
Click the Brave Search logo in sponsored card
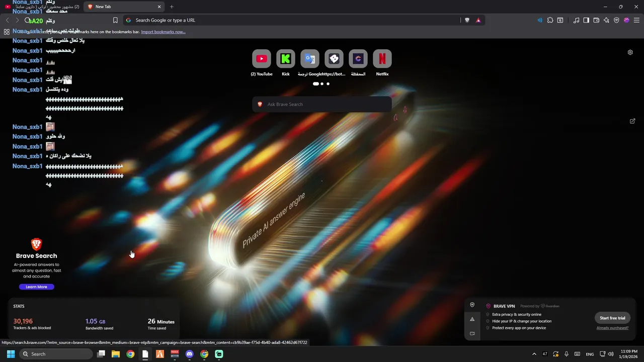click(x=36, y=244)
